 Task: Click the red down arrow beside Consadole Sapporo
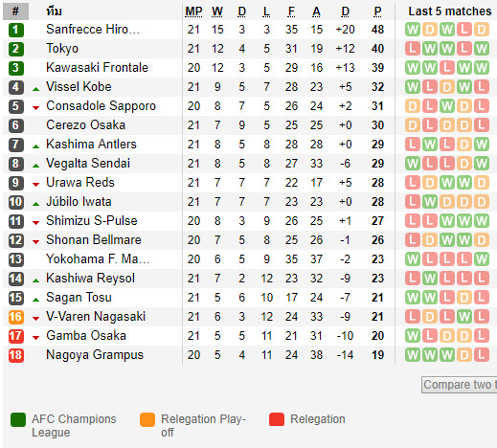point(36,108)
